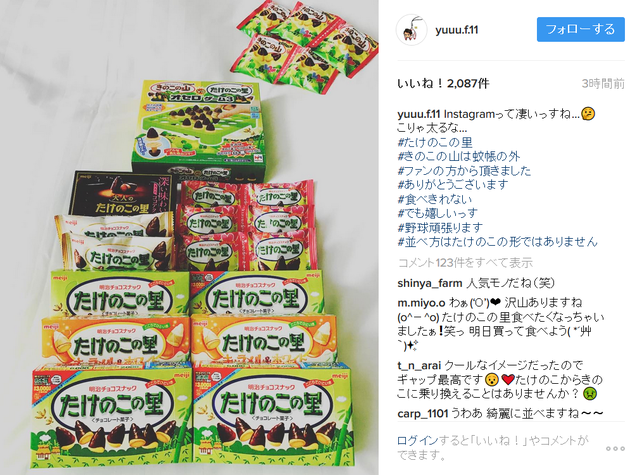Image resolution: width=630 pixels, height=475 pixels.
Task: Open hashtag #きのこの山は蚊帳の外
Action: [x=459, y=156]
